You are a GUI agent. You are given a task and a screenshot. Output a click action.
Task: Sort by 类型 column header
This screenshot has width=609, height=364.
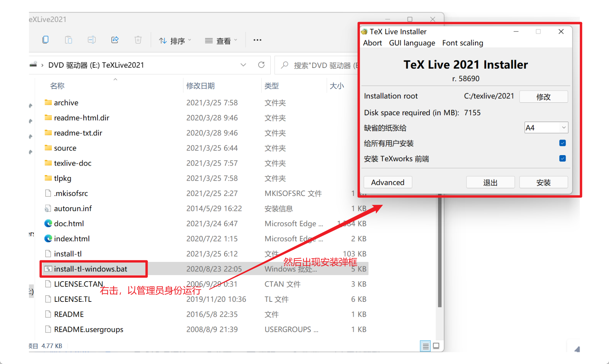(272, 86)
